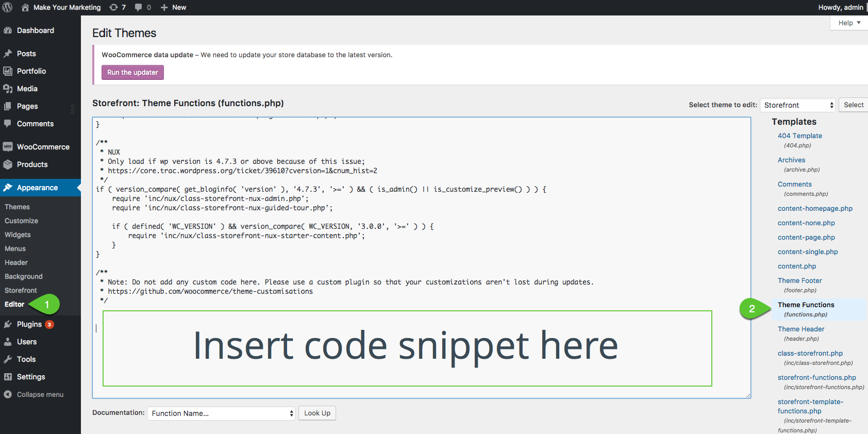Screen dimensions: 868x434
Task: Open the 404 Template file link
Action: [x=799, y=136]
